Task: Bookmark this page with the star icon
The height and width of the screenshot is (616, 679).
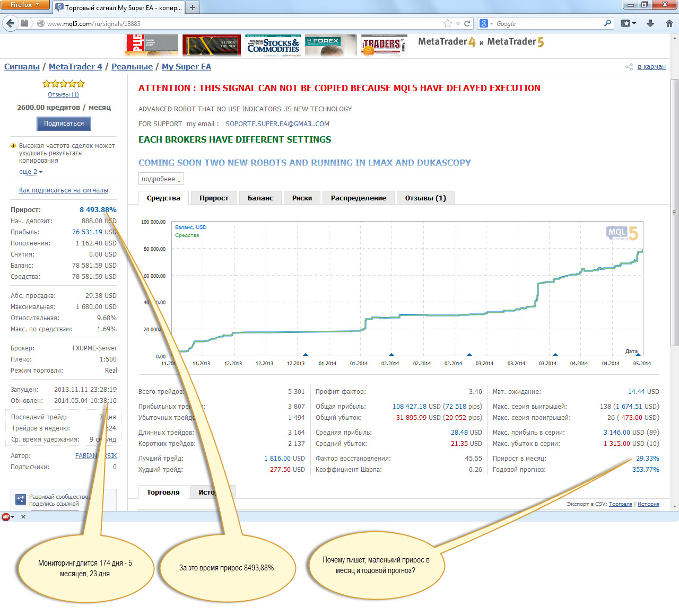Action: tap(448, 23)
